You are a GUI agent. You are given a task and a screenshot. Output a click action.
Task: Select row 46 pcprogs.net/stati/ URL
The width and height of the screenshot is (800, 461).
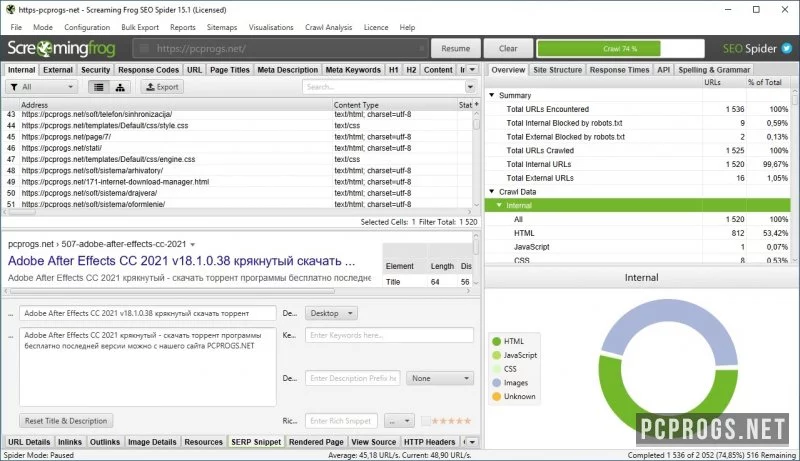point(62,148)
